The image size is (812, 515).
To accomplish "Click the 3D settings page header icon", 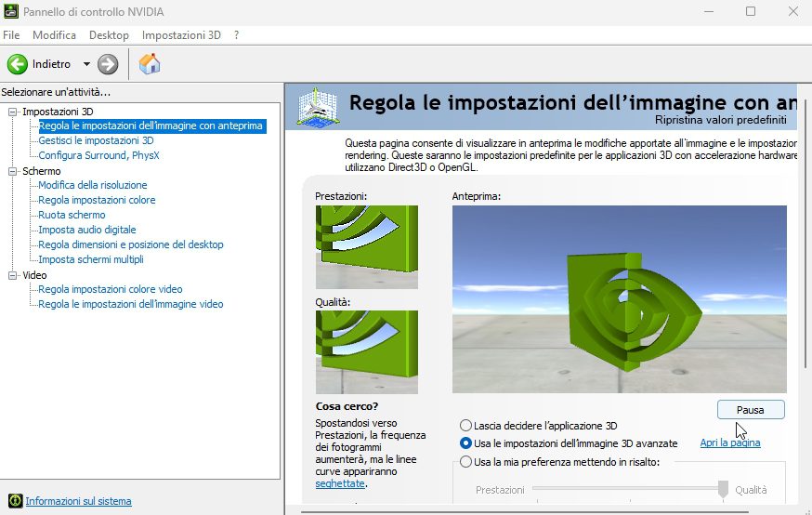I will click(x=318, y=106).
